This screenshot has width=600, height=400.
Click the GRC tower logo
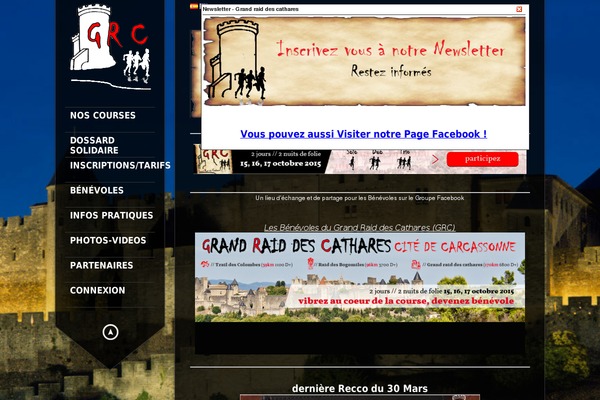111,47
